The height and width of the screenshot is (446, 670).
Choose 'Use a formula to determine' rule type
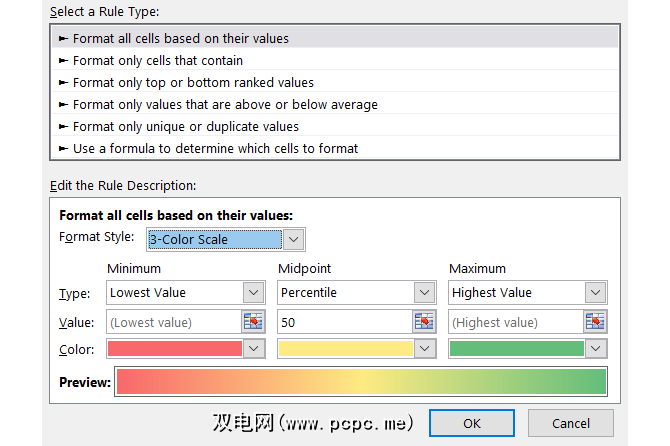(x=215, y=148)
